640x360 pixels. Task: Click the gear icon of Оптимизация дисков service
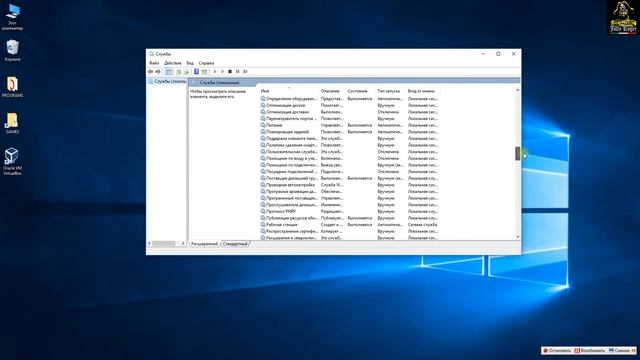[x=263, y=105]
